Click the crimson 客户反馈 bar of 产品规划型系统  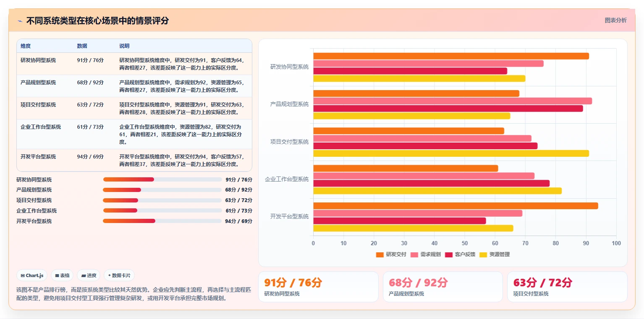pos(448,108)
